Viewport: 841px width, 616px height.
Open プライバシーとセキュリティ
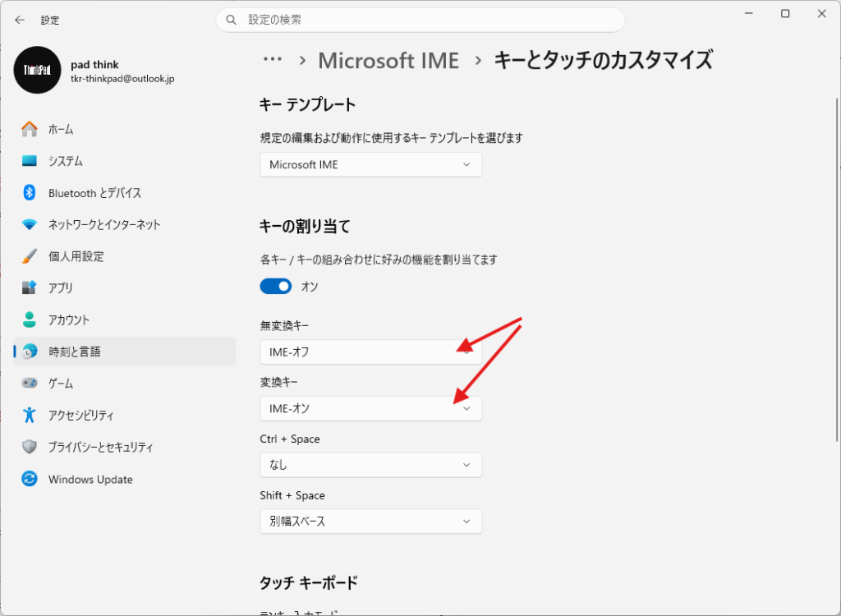click(125, 447)
